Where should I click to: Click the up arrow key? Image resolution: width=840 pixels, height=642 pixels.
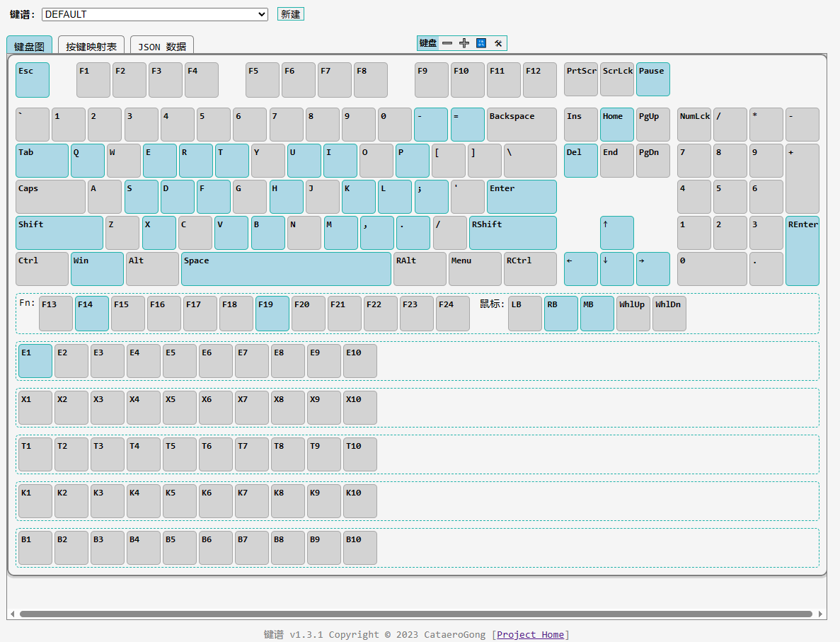616,233
